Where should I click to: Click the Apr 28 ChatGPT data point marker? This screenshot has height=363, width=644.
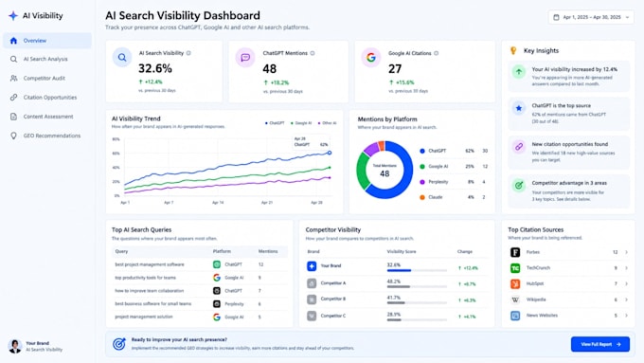pos(330,153)
